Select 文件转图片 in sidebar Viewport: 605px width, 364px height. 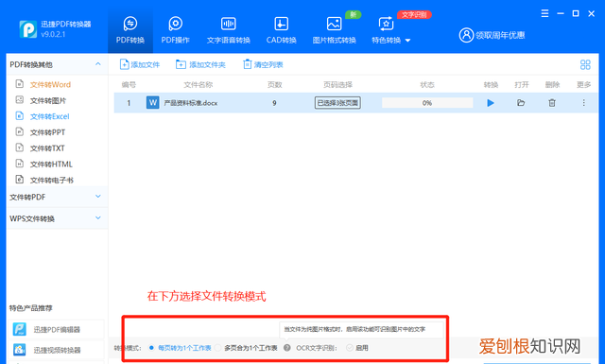click(x=48, y=101)
